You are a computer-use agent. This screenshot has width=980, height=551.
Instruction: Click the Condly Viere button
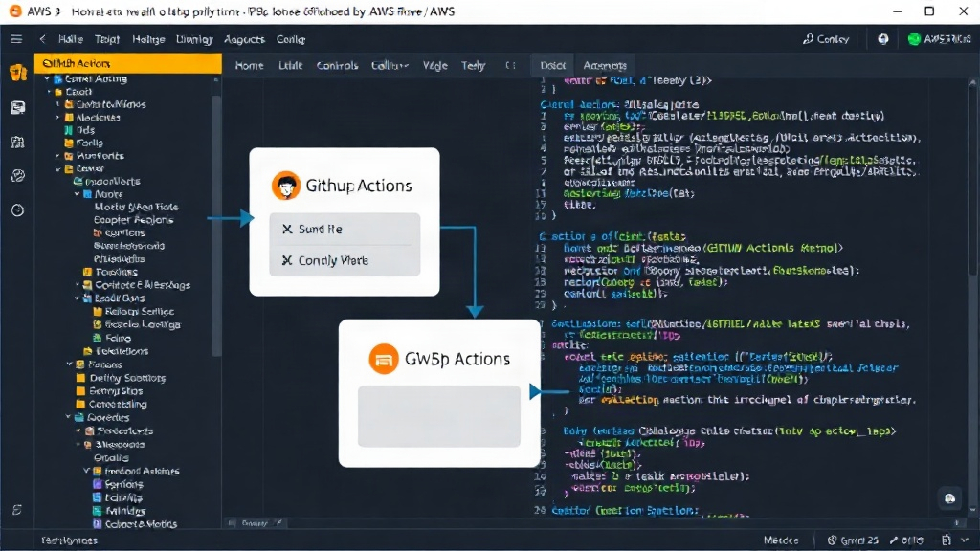345,260
